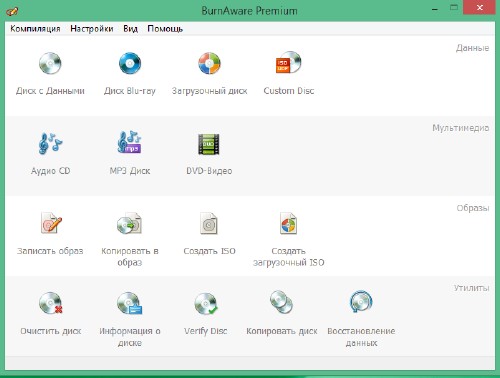Open the Custom Disc ISO/UDF icon

(x=289, y=62)
